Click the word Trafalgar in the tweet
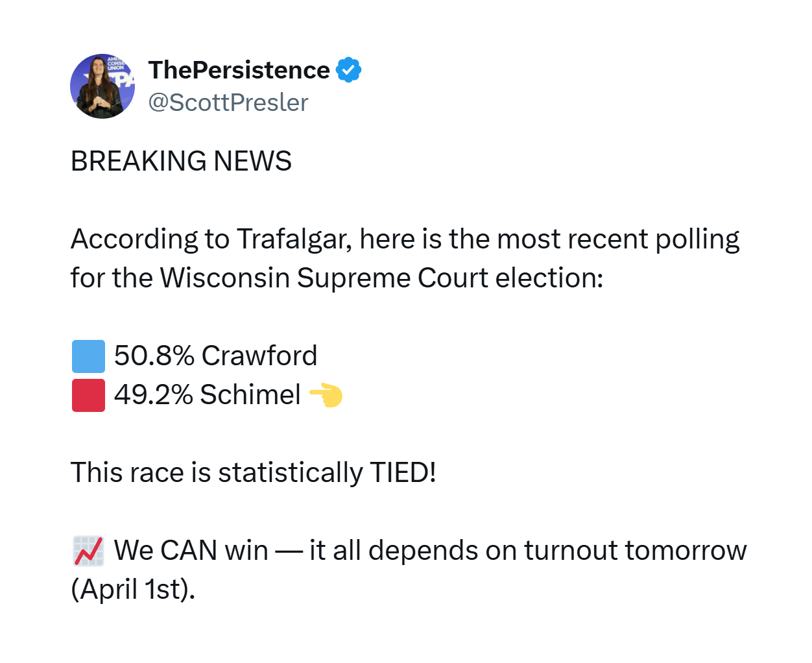 (x=293, y=239)
